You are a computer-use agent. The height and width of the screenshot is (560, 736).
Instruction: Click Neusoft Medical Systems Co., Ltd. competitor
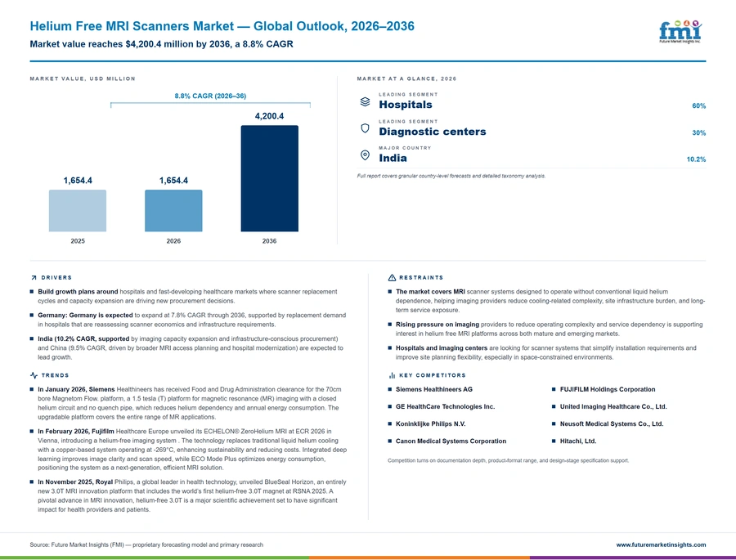click(x=611, y=423)
